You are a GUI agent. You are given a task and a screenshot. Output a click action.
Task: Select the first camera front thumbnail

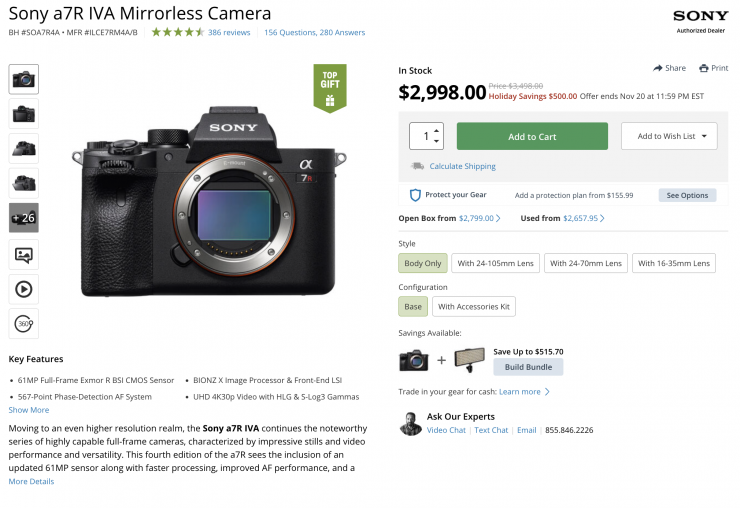(24, 79)
